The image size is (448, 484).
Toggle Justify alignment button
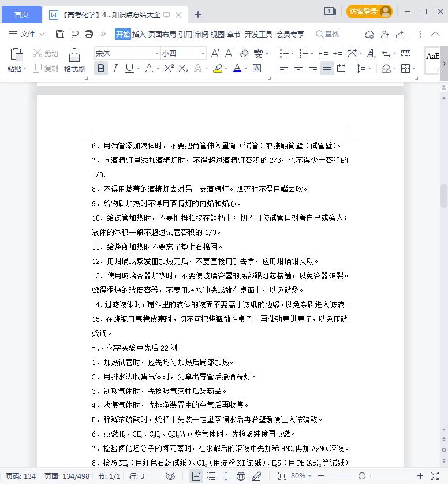pos(327,68)
